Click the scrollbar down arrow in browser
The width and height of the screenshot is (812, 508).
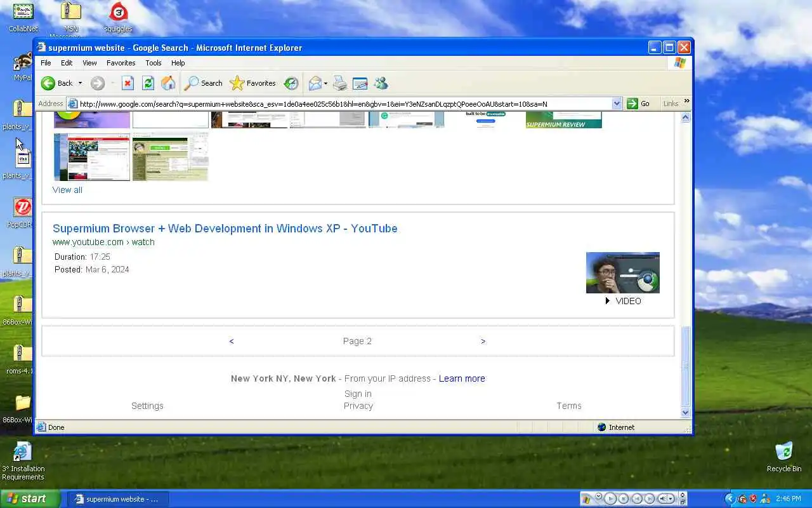(685, 413)
